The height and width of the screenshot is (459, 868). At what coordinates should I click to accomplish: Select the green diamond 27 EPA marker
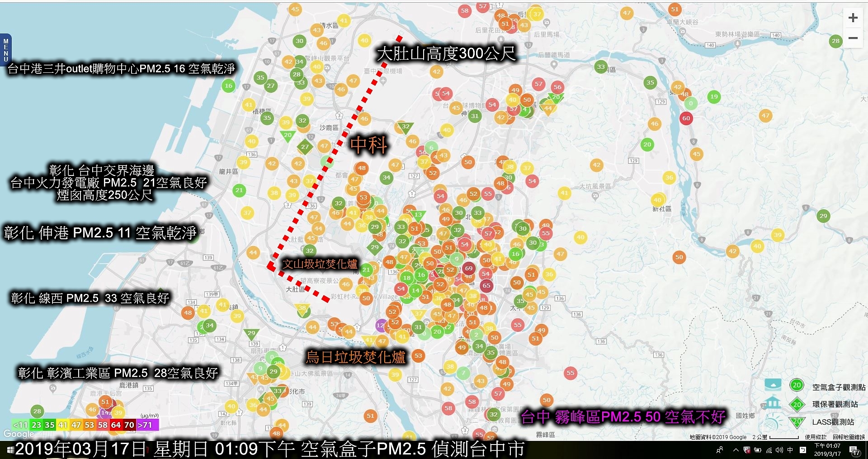tap(305, 147)
